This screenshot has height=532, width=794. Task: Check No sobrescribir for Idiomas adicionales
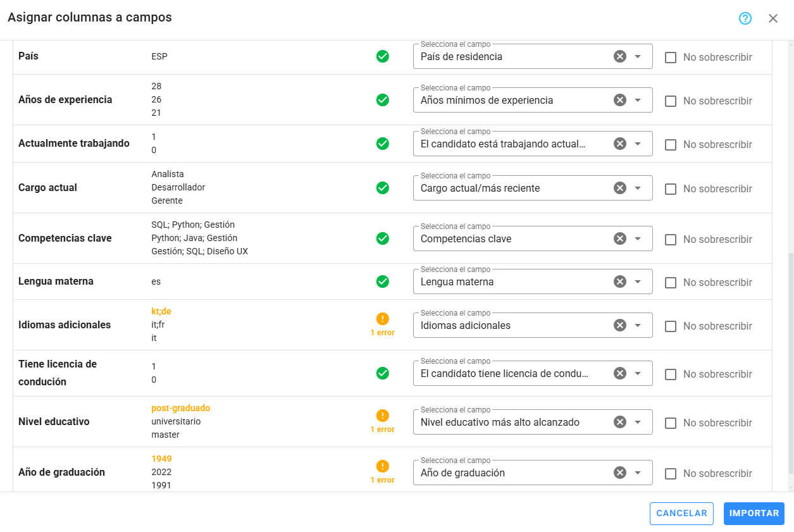(x=671, y=326)
